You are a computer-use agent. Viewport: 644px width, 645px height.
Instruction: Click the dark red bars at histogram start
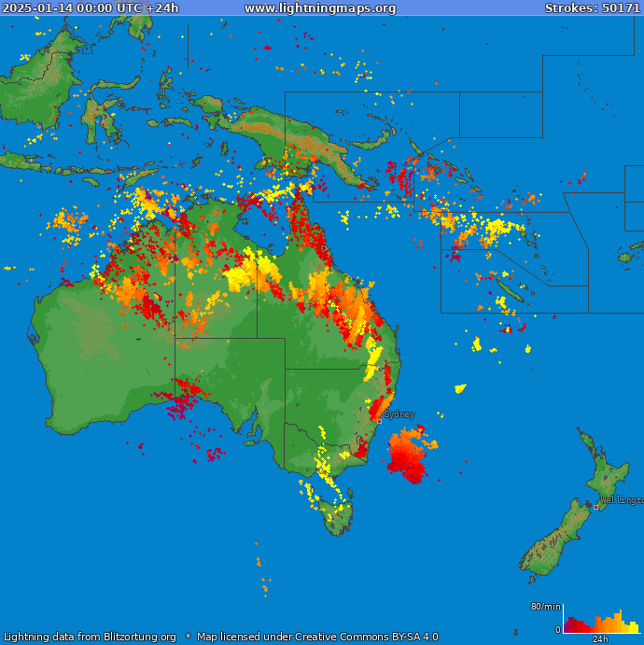572,626
